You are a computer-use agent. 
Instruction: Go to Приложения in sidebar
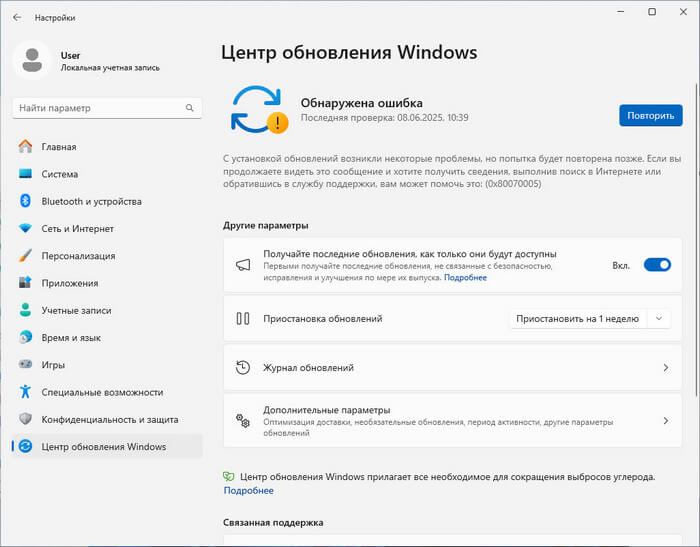(x=70, y=283)
